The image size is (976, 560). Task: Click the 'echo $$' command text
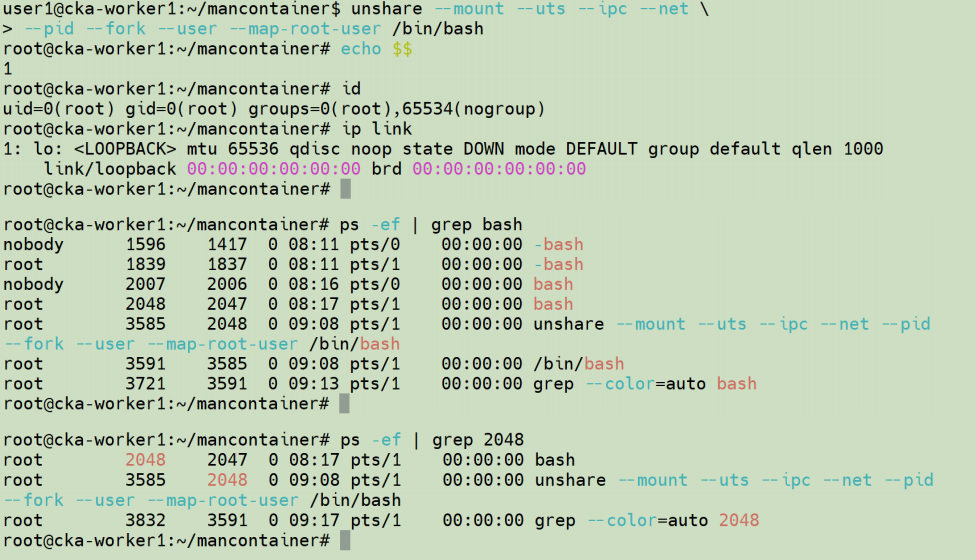(376, 49)
